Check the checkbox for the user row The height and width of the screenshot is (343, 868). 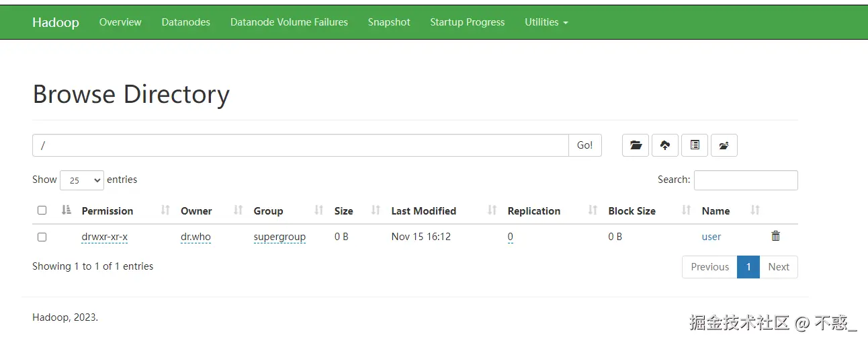pyautogui.click(x=42, y=237)
